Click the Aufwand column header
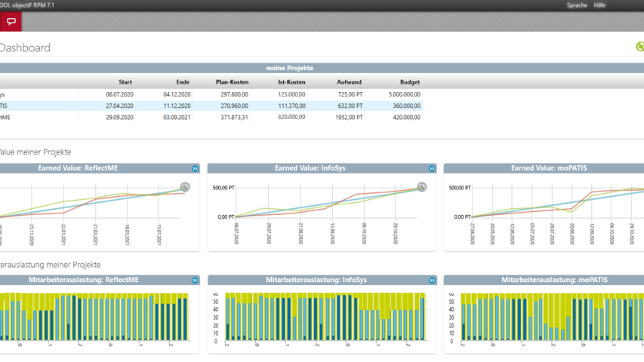This screenshot has width=644, height=362. click(349, 82)
